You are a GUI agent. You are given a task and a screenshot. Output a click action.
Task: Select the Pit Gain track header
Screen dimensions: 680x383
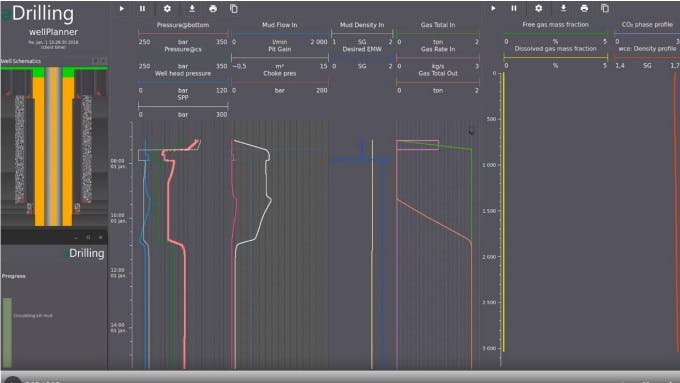click(279, 49)
